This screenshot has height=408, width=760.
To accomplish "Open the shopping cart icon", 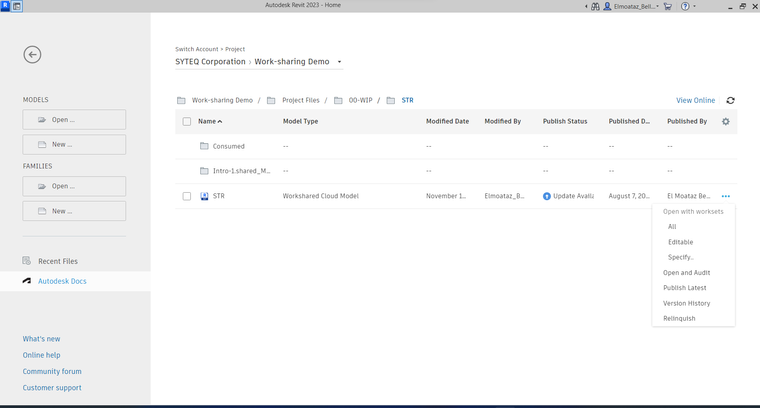I will click(x=667, y=6).
